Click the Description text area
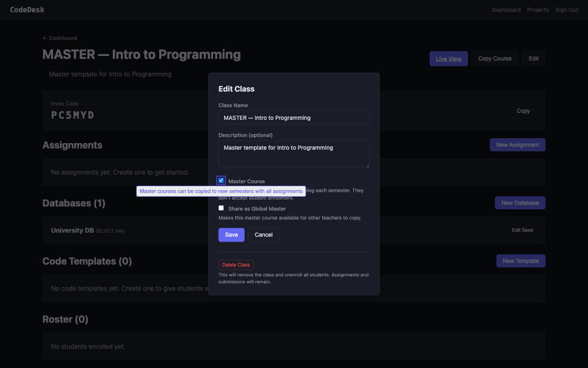 294,154
